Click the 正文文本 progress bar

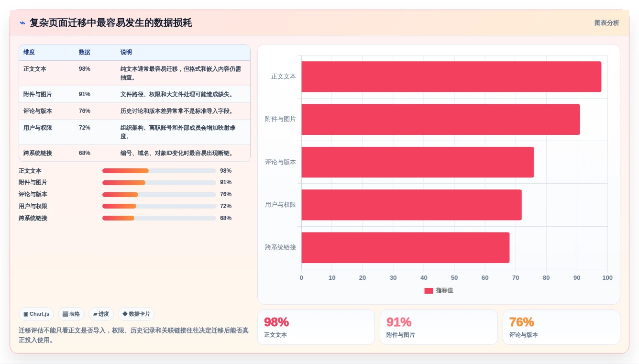tap(159, 171)
